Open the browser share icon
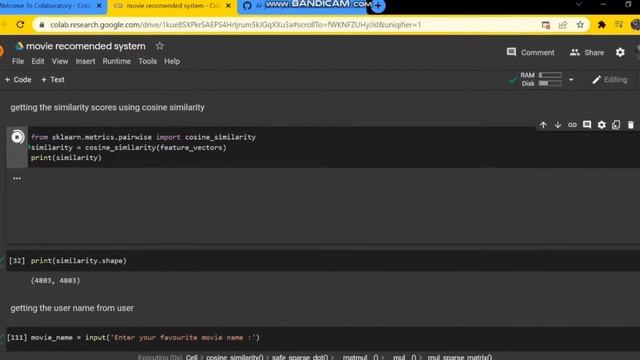Image resolution: width=640 pixels, height=360 pixels. [x=563, y=25]
